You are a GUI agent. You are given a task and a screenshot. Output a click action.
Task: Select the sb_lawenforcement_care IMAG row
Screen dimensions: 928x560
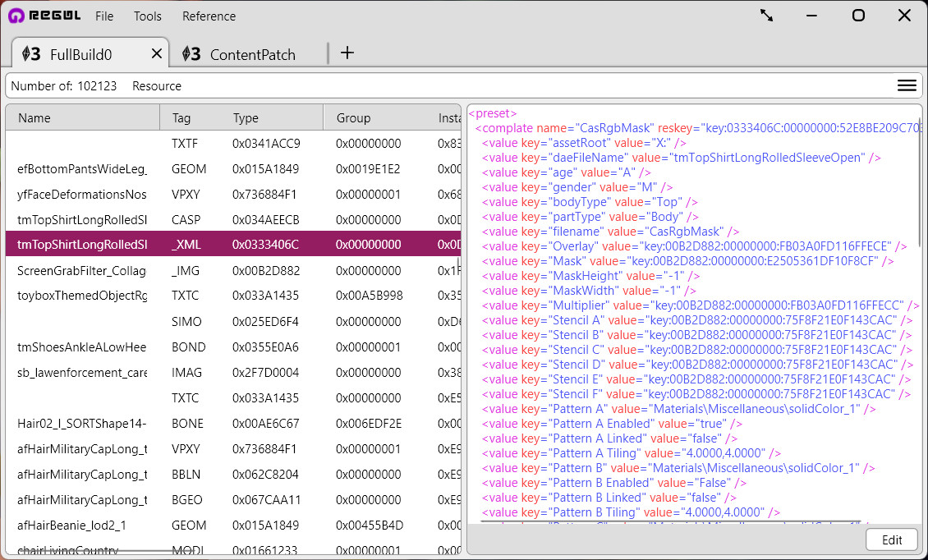coord(82,373)
